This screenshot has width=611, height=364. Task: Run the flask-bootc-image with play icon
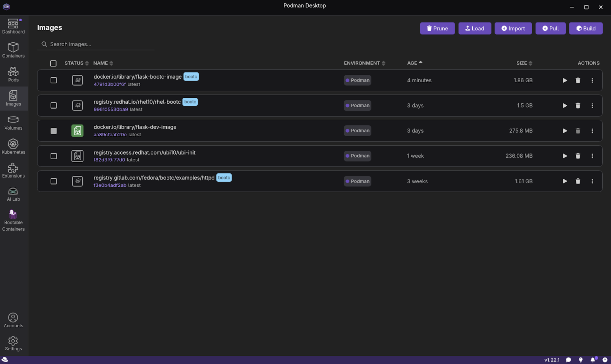click(x=565, y=80)
